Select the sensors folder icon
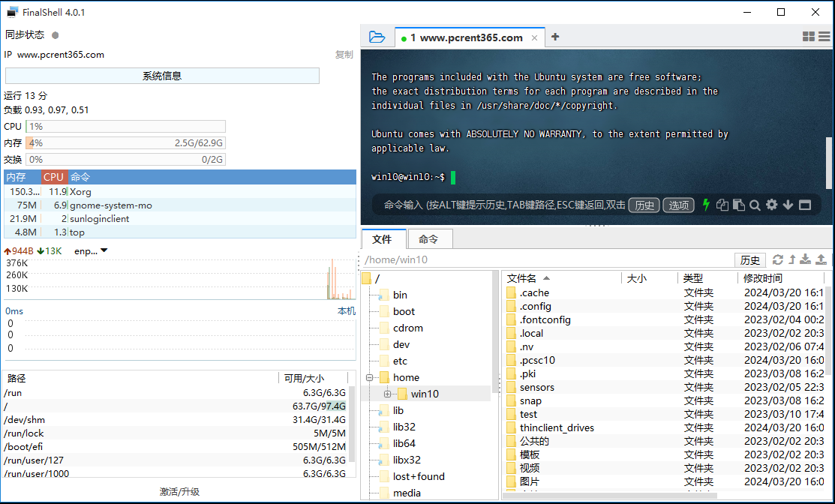Image resolution: width=835 pixels, height=504 pixels. click(511, 388)
